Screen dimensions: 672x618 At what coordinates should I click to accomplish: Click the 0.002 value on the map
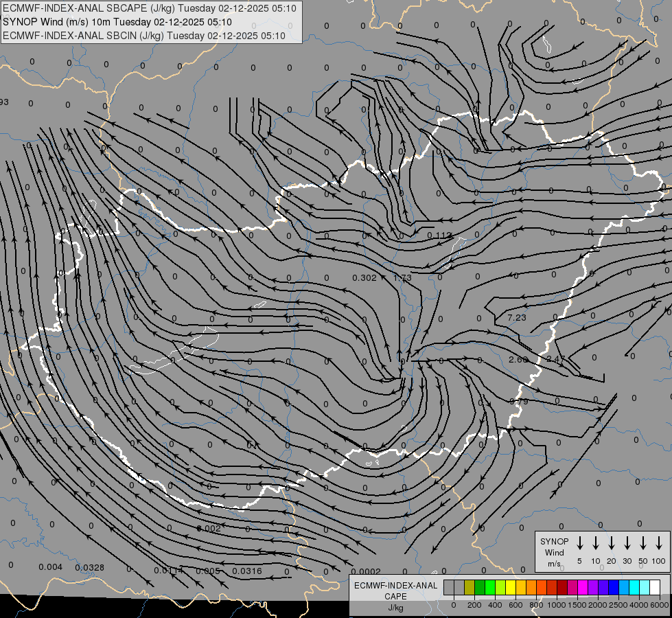[209, 529]
